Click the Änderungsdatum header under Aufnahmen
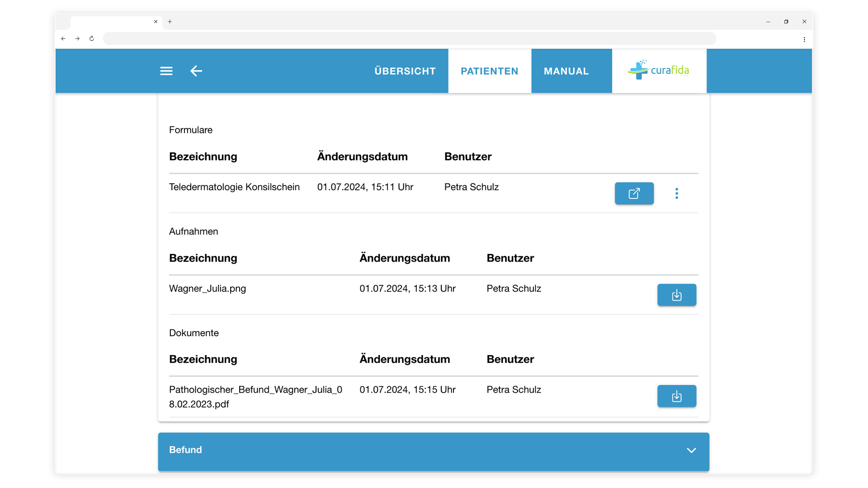 tap(405, 258)
